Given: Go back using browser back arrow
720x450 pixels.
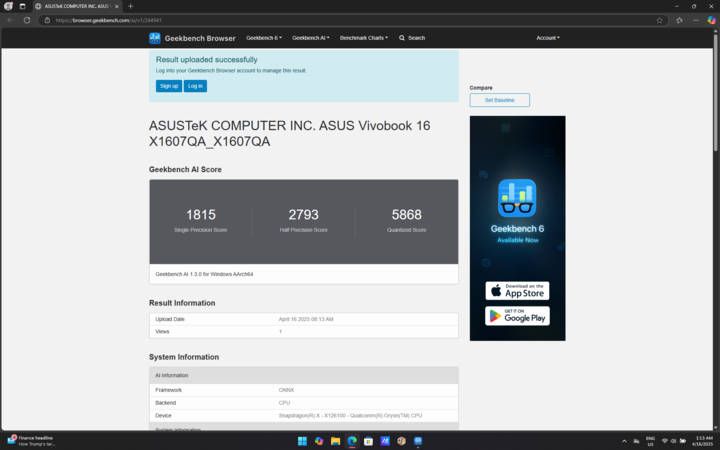Looking at the screenshot, I should point(10,20).
